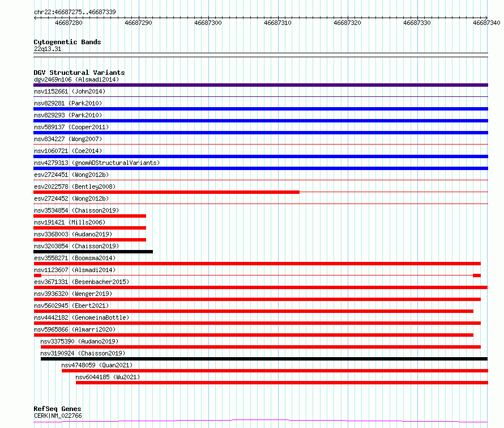
Task: Click esv2724451 (Wong2012b) label
Action: tap(71, 175)
